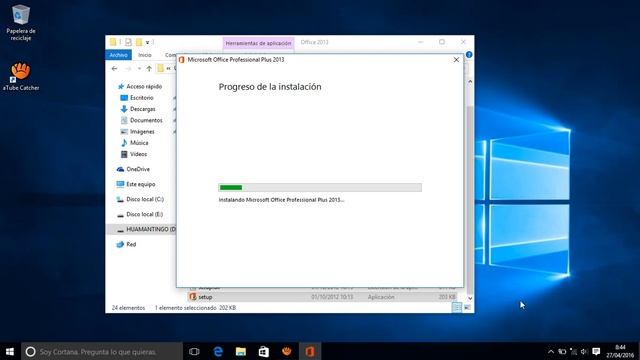640x360 pixels.
Task: Switch Explorer to details view
Action: coord(457,307)
